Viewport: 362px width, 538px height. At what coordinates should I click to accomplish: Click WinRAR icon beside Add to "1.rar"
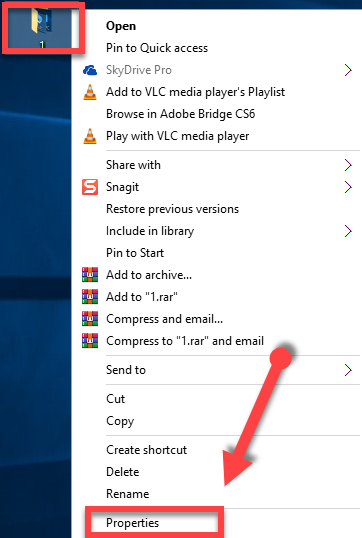(x=90, y=297)
